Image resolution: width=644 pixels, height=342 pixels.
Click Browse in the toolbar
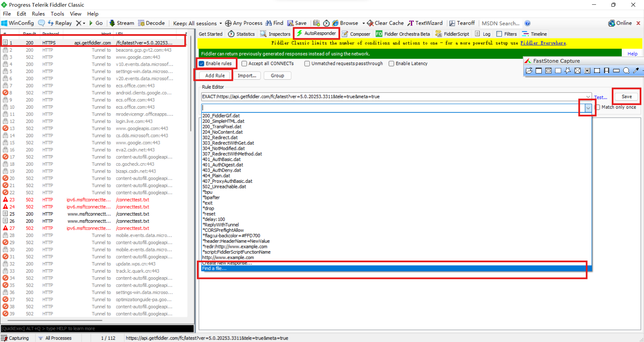click(345, 23)
